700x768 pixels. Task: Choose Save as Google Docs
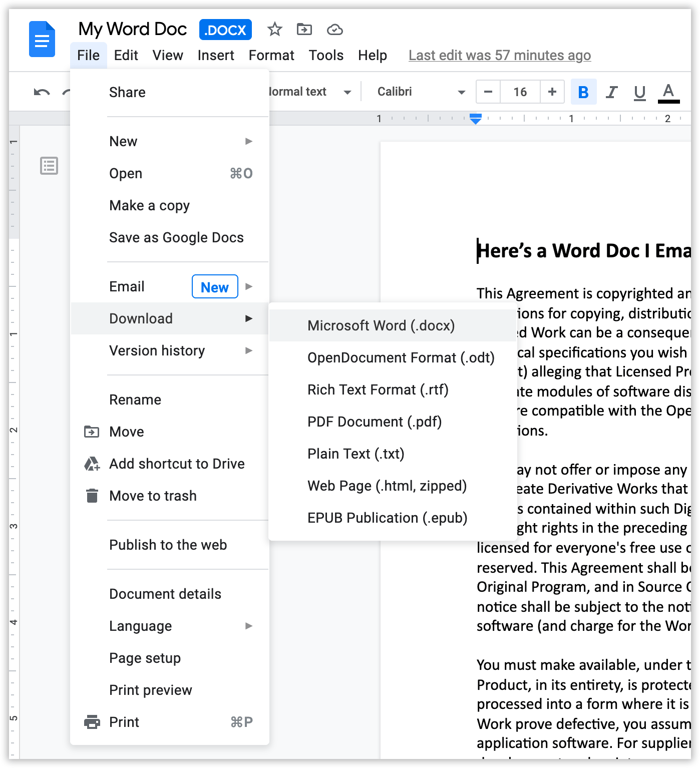click(170, 237)
